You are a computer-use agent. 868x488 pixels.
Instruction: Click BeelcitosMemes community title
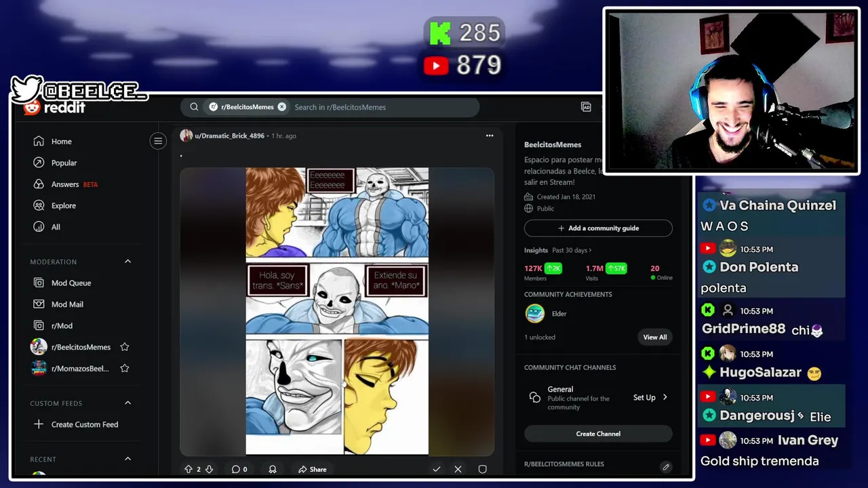click(553, 144)
